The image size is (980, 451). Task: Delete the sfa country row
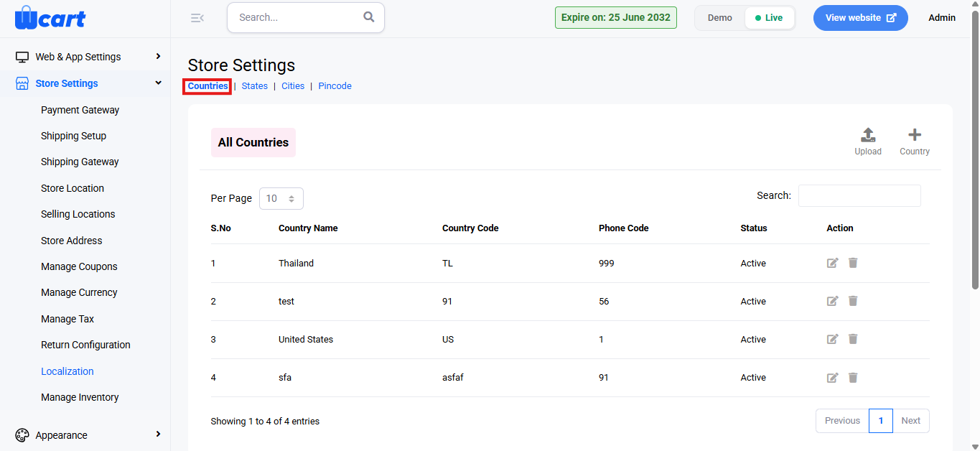pyautogui.click(x=853, y=377)
